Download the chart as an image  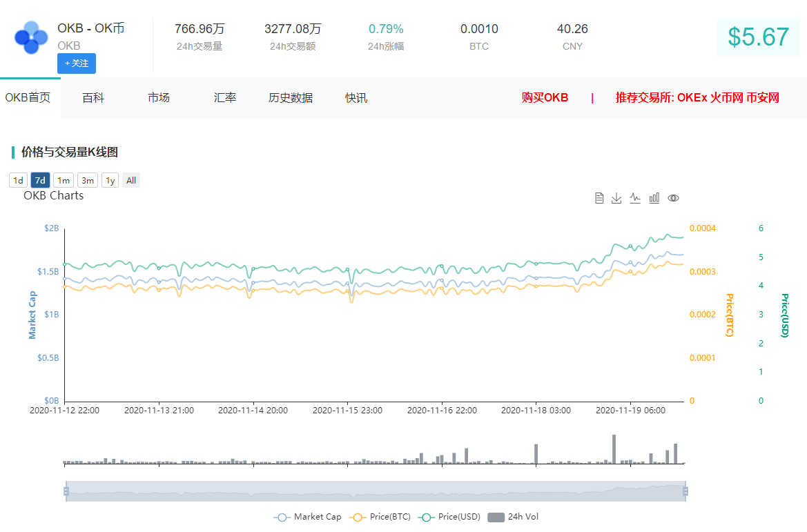point(616,198)
